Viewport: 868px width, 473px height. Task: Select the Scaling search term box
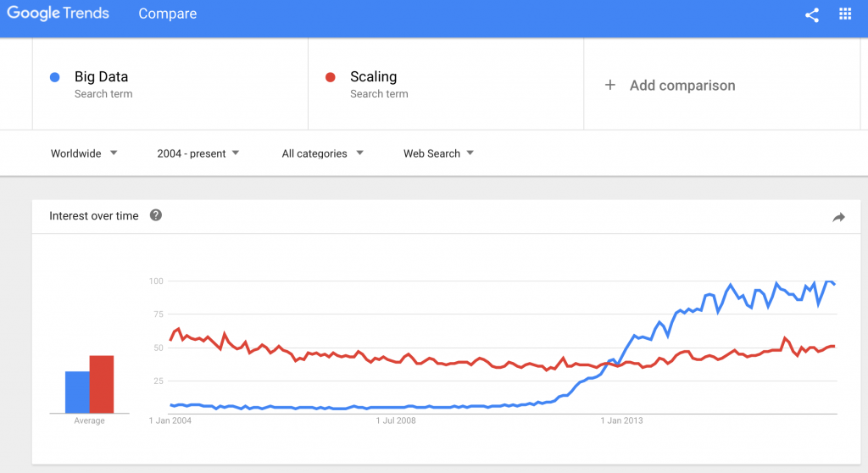pos(446,84)
